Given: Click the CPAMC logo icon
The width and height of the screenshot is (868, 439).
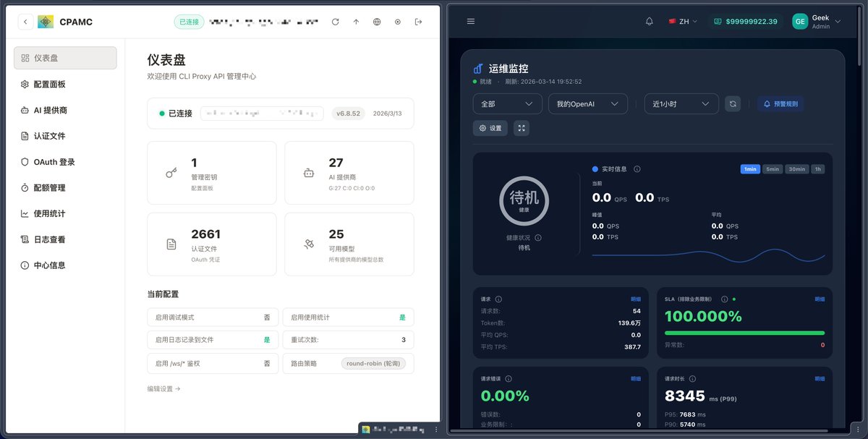Looking at the screenshot, I should pos(46,22).
